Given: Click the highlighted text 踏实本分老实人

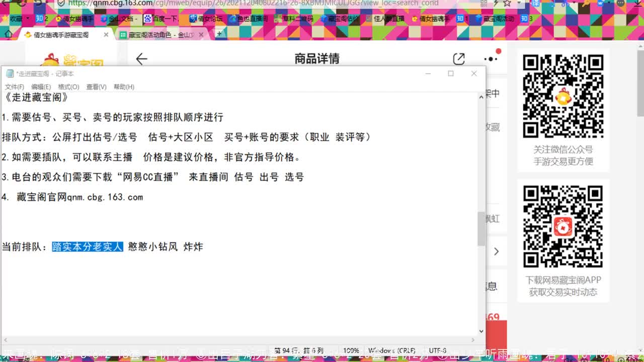Looking at the screenshot, I should click(x=88, y=247).
